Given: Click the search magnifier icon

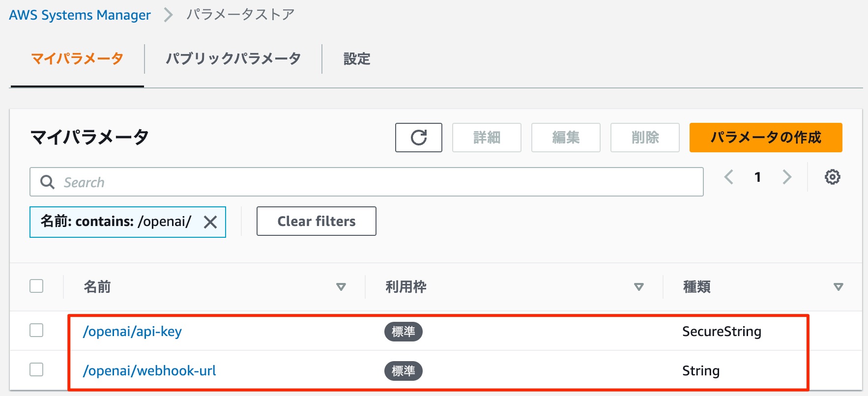Looking at the screenshot, I should [x=47, y=182].
